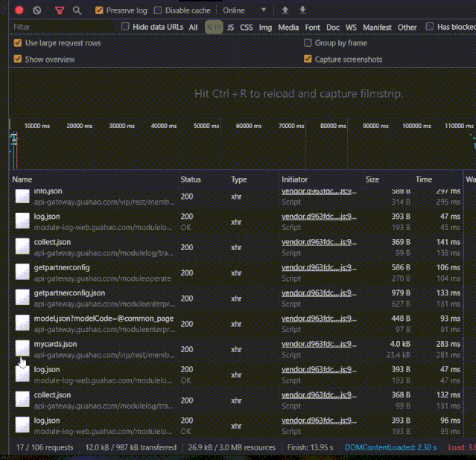Sort by Status column header

tap(191, 179)
